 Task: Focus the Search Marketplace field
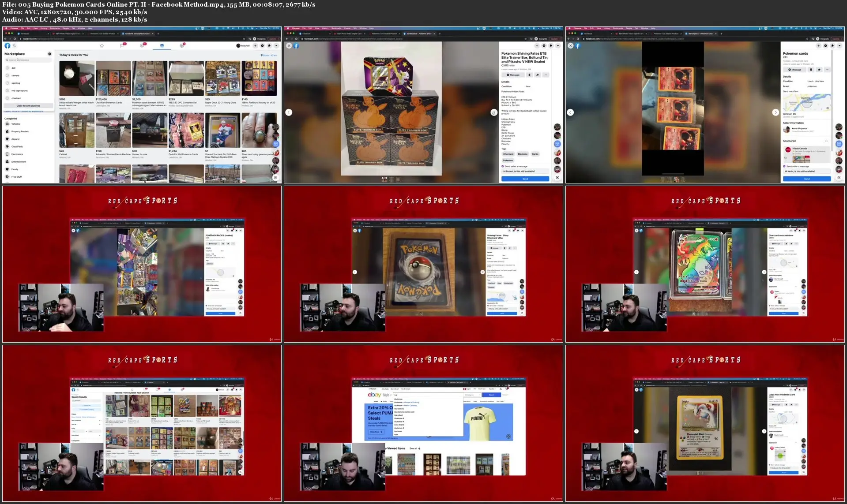(x=28, y=60)
